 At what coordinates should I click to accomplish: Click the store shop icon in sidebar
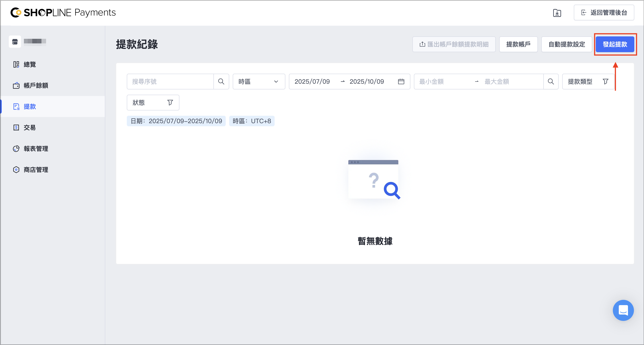(x=15, y=41)
